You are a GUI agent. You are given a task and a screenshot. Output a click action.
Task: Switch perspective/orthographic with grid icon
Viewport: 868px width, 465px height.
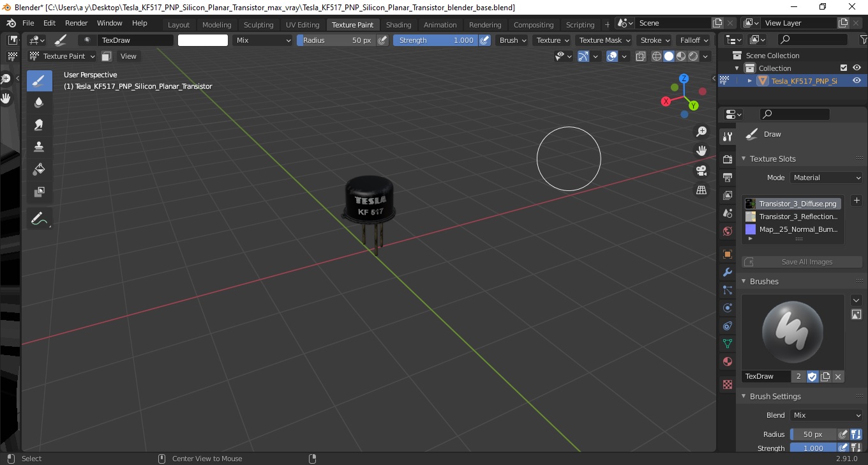[x=701, y=190]
